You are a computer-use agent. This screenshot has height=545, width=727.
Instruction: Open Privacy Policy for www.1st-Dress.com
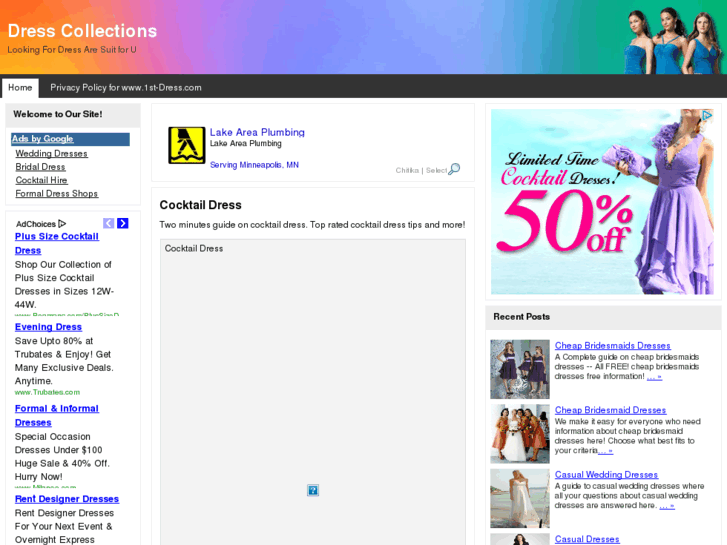coord(126,88)
